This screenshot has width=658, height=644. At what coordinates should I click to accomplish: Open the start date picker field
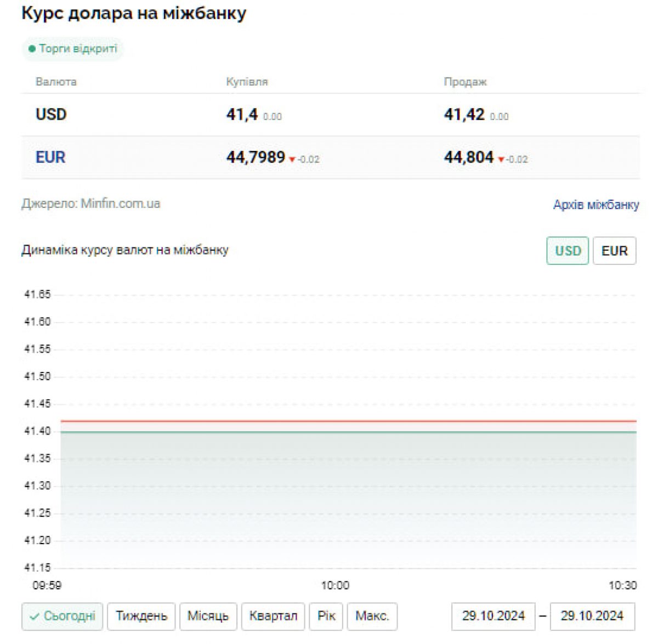coord(493,616)
